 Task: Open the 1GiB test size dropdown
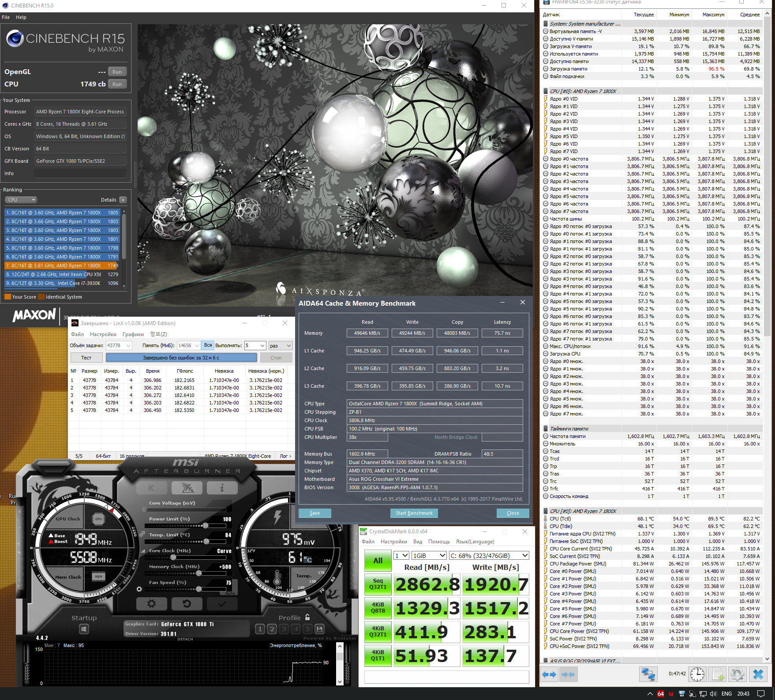pyautogui.click(x=429, y=556)
